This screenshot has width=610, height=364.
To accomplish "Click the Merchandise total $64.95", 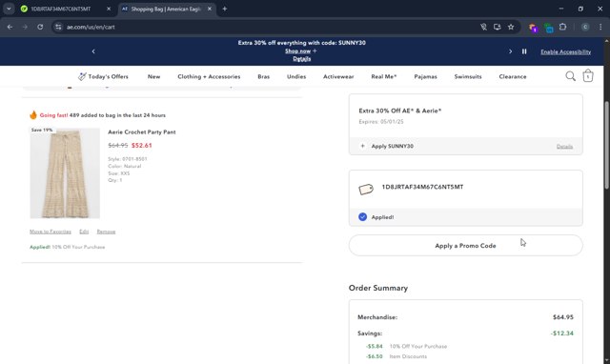I will click(563, 317).
